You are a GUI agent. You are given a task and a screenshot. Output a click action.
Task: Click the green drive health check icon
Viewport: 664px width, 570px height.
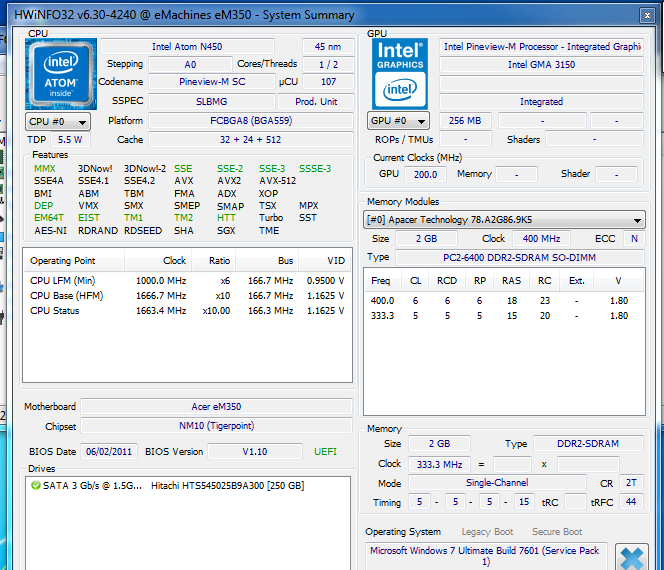click(x=36, y=485)
